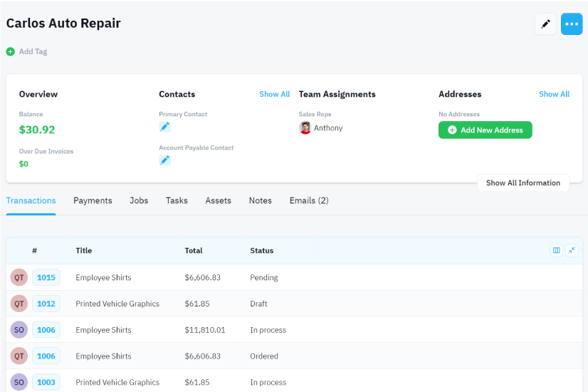
Task: Click Show All link in Contacts
Action: (x=275, y=94)
